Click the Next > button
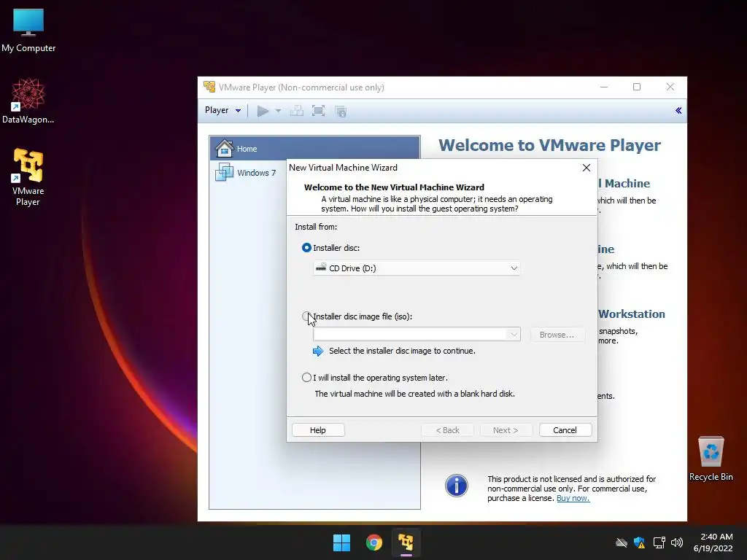The width and height of the screenshot is (747, 560). point(506,430)
